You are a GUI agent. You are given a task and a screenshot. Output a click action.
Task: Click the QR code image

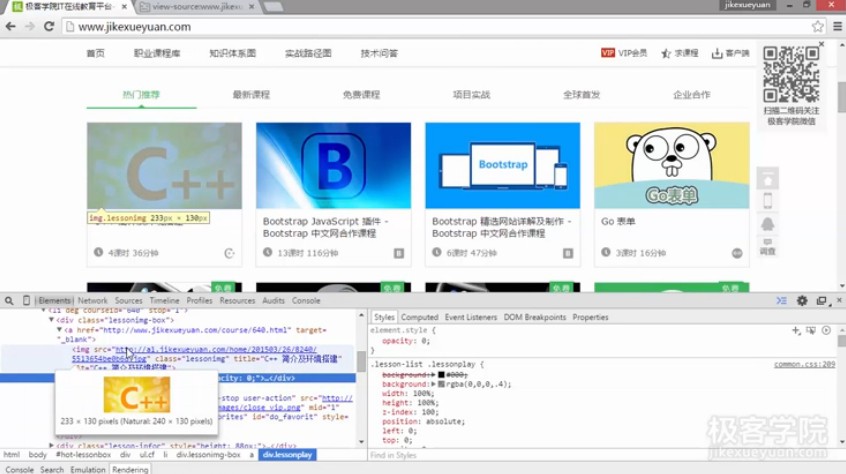point(792,74)
